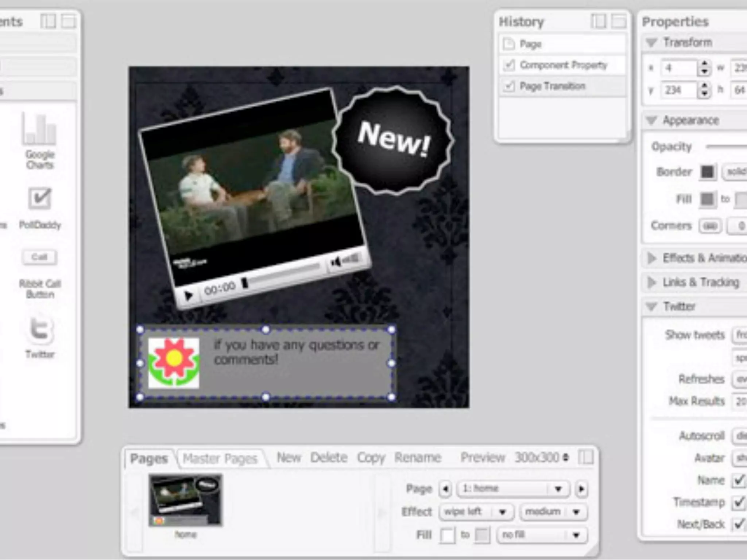Select the PollDaddy checkmark component icon
Screen dimensions: 747x560
tap(39, 199)
